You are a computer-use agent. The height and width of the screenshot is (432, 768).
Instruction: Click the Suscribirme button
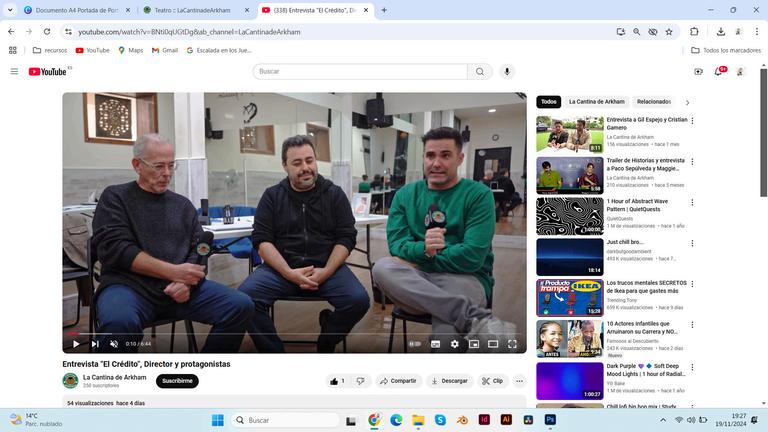click(x=177, y=381)
